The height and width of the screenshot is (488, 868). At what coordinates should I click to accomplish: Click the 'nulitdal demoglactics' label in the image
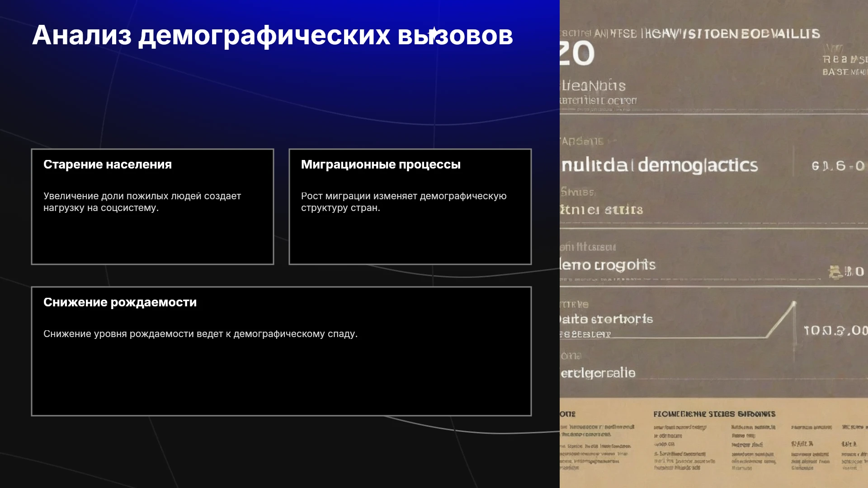[659, 165]
